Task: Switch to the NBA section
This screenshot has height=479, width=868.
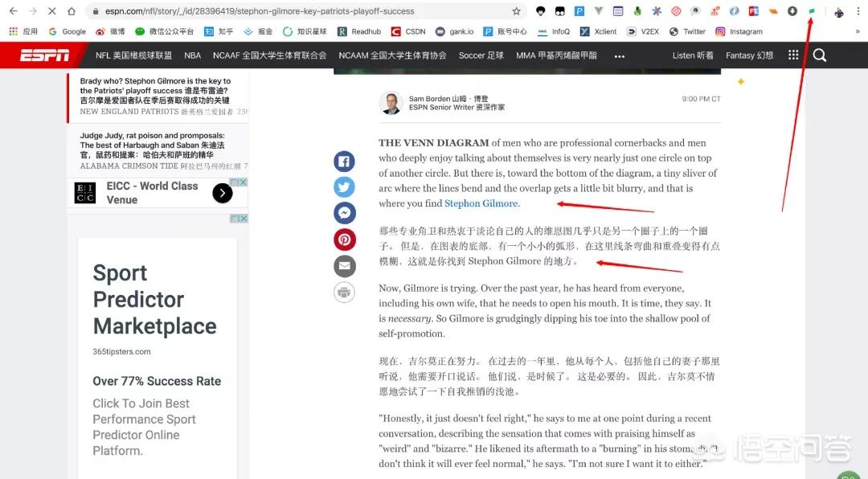Action: pyautogui.click(x=192, y=55)
